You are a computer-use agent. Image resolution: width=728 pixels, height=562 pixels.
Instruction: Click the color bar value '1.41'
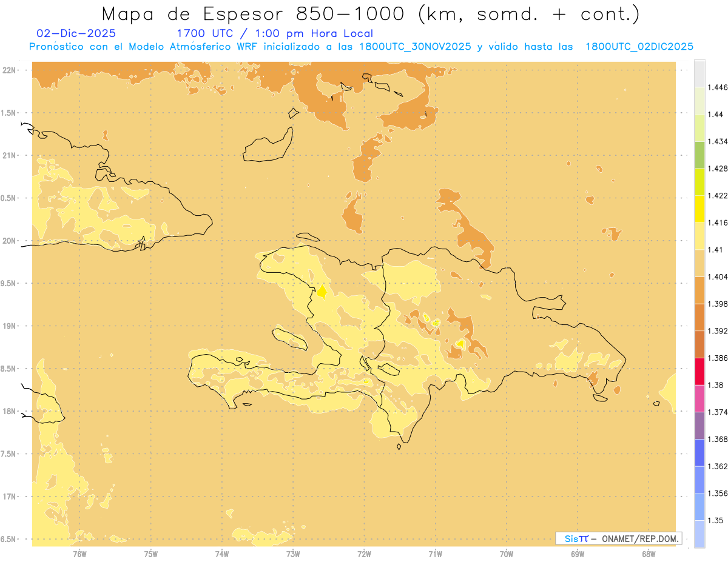tap(716, 250)
